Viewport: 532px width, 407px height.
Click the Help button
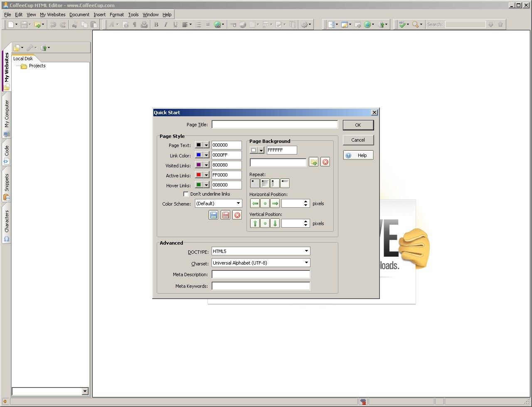[x=358, y=155]
